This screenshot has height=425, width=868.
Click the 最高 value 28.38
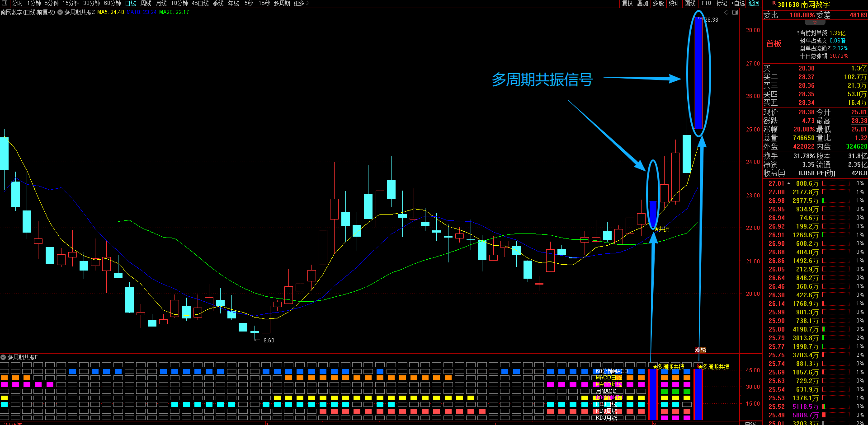(859, 121)
